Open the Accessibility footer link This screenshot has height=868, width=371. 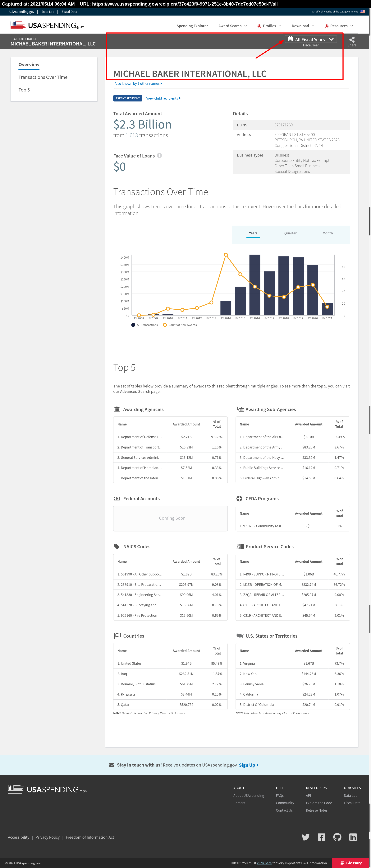(19, 837)
